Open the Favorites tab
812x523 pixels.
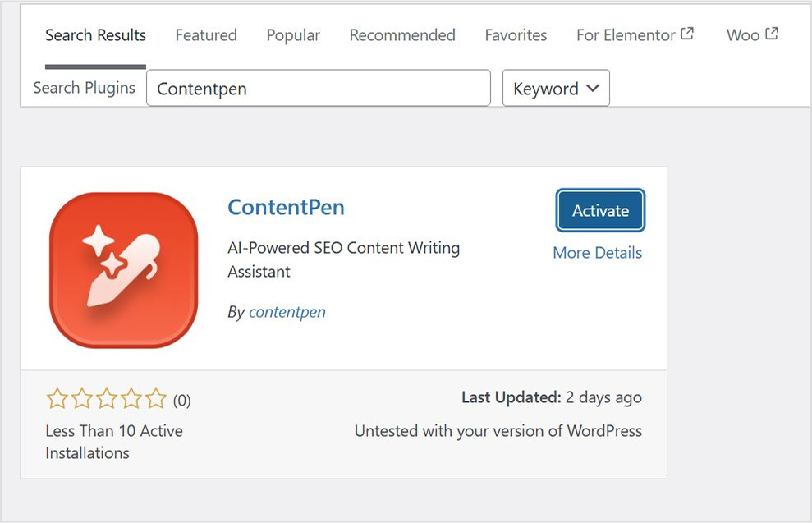coord(516,34)
